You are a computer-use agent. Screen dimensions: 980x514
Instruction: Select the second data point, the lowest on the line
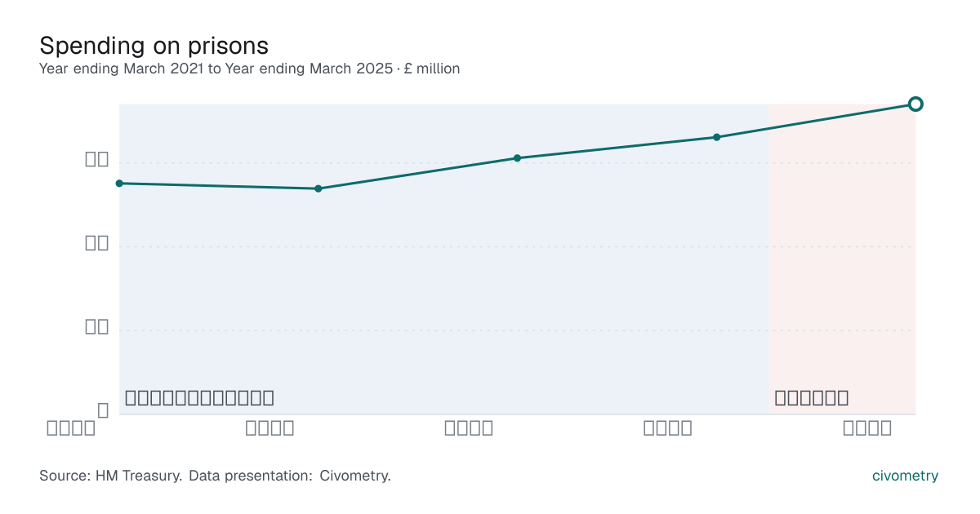(318, 188)
